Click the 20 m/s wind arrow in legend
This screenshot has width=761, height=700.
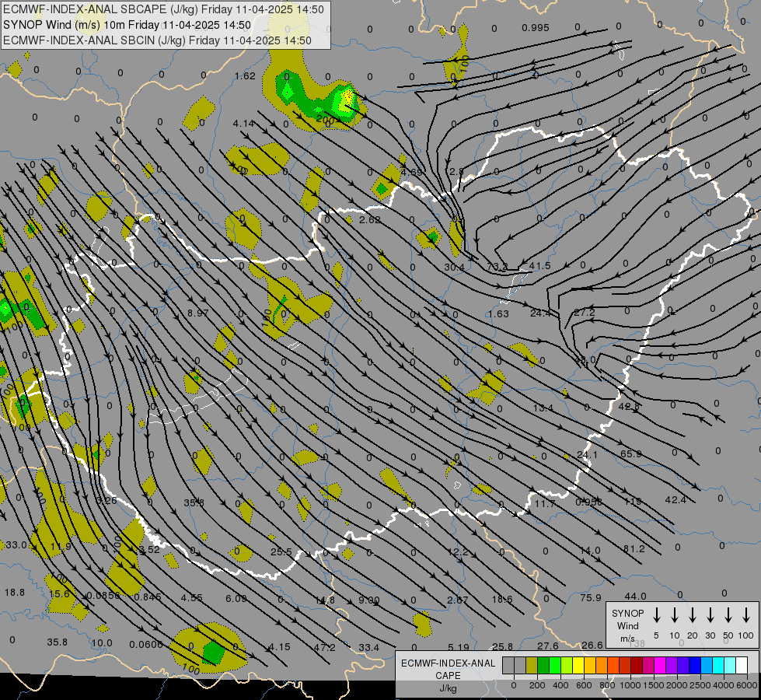[693, 614]
